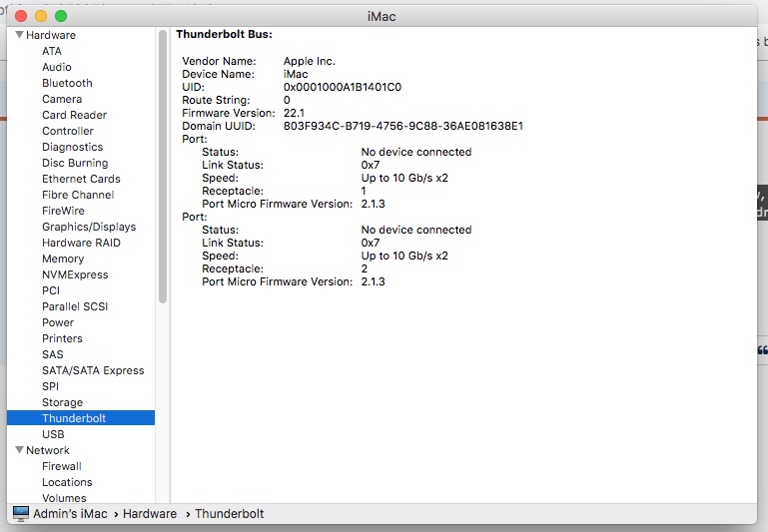
Task: Open the FireWire entry
Action: pos(63,211)
